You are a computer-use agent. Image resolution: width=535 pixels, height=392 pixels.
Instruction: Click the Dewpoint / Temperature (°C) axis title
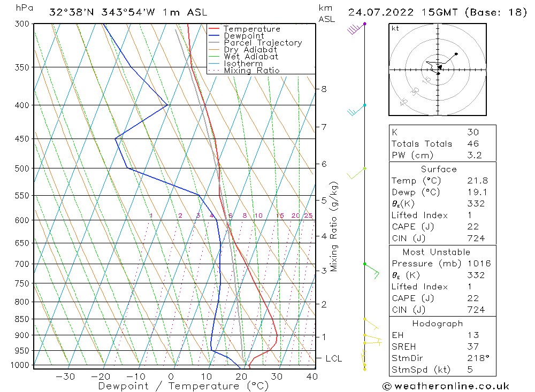coord(184,386)
